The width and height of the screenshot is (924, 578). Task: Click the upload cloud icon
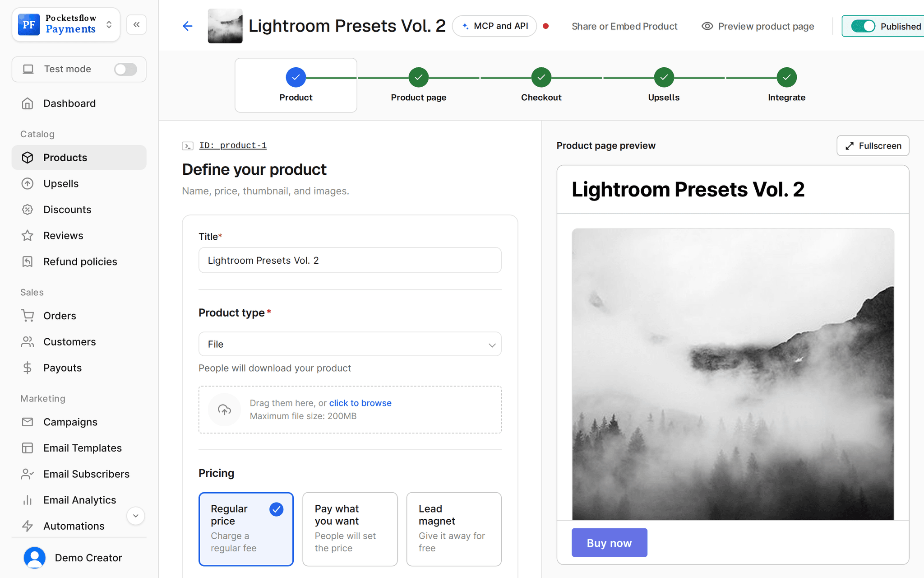click(x=224, y=410)
